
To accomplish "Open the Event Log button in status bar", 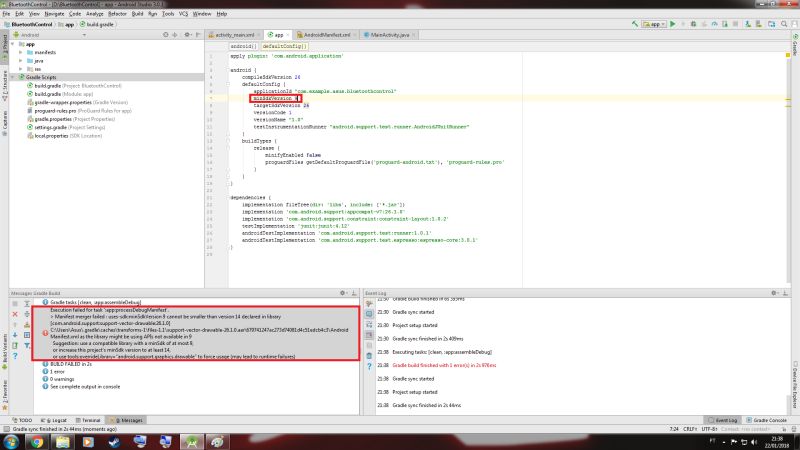I will [723, 420].
